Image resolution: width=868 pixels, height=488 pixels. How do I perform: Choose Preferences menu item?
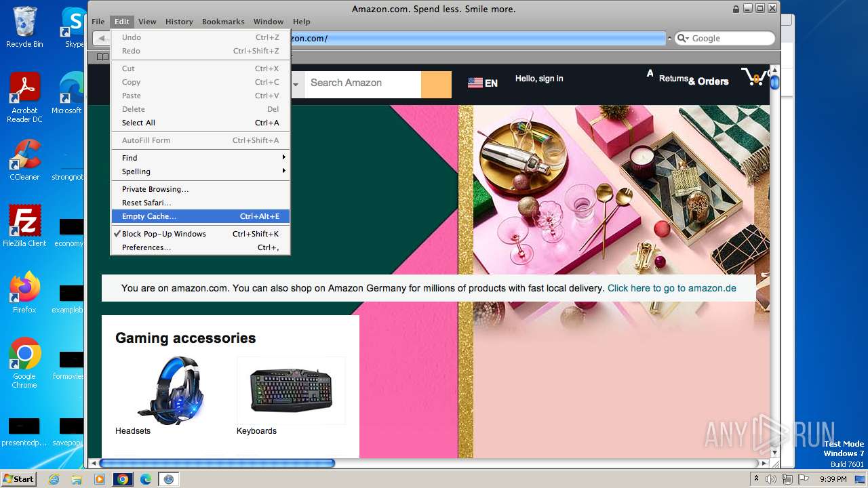click(x=201, y=247)
